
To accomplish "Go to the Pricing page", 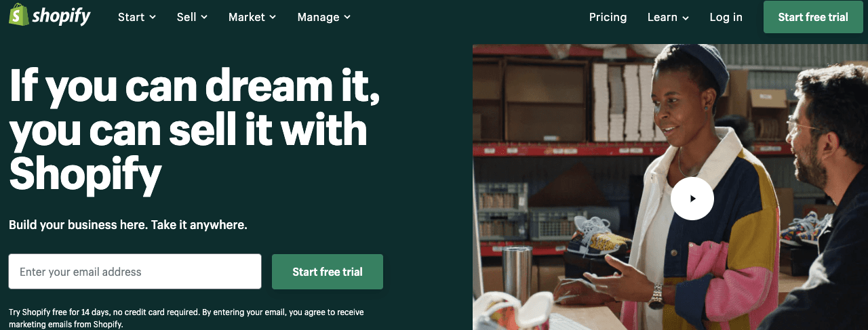I will coord(608,17).
